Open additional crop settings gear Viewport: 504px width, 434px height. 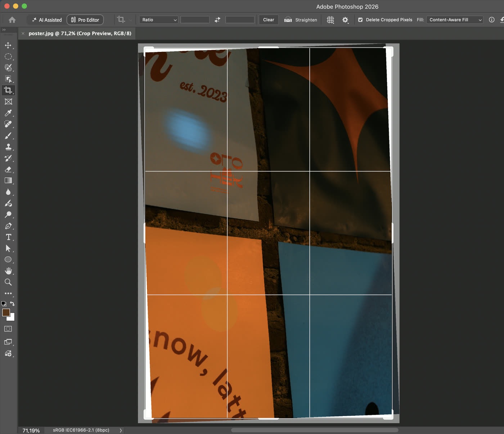tap(345, 20)
